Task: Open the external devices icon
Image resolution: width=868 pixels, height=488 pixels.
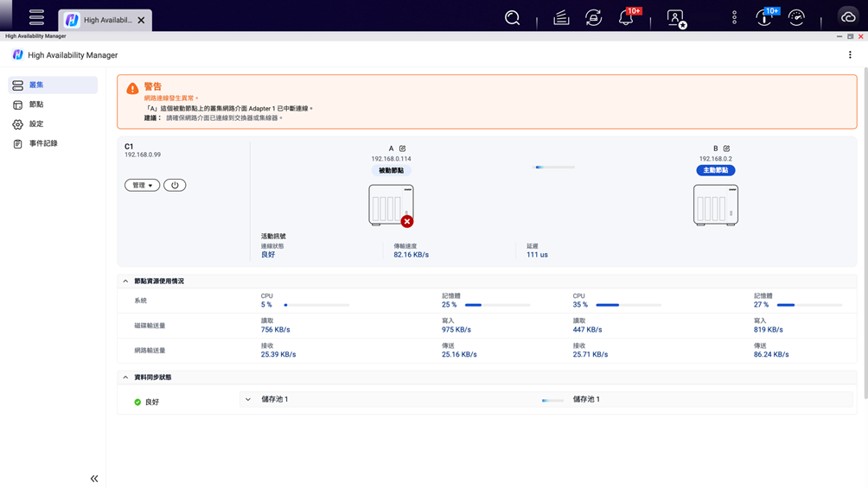Action: (593, 17)
